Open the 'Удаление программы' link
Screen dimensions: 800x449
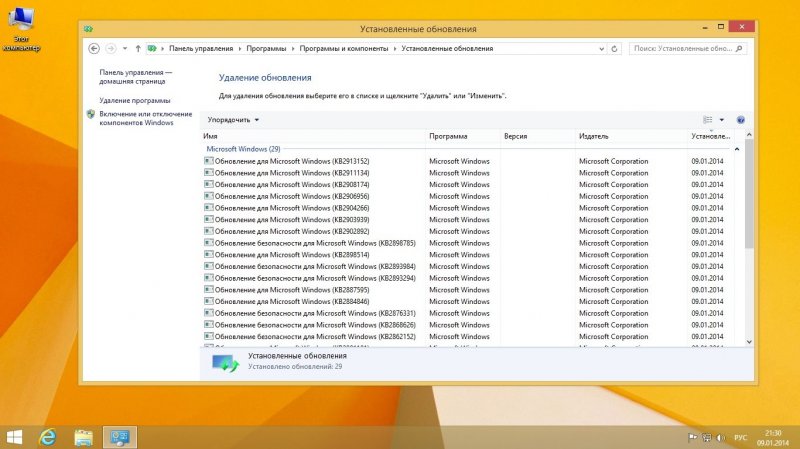pyautogui.click(x=135, y=101)
